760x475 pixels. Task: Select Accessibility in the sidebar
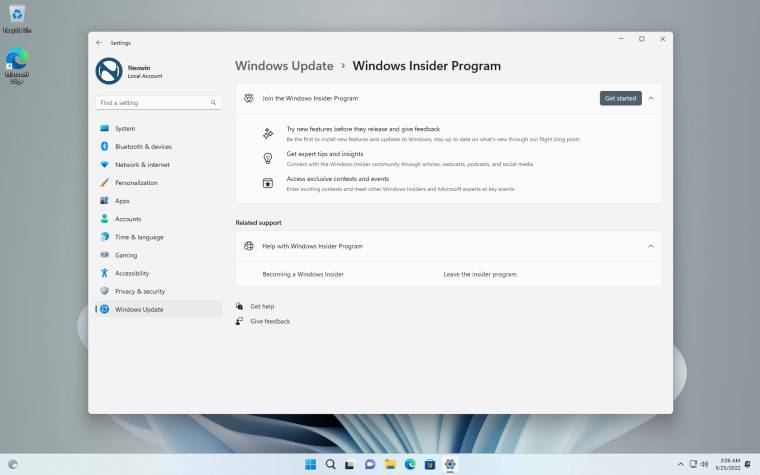[x=158, y=273]
